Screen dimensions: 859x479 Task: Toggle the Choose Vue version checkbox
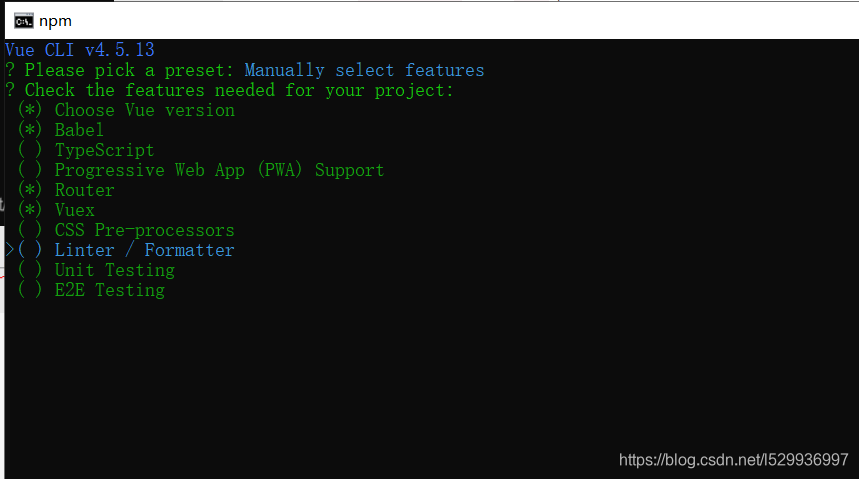point(30,110)
